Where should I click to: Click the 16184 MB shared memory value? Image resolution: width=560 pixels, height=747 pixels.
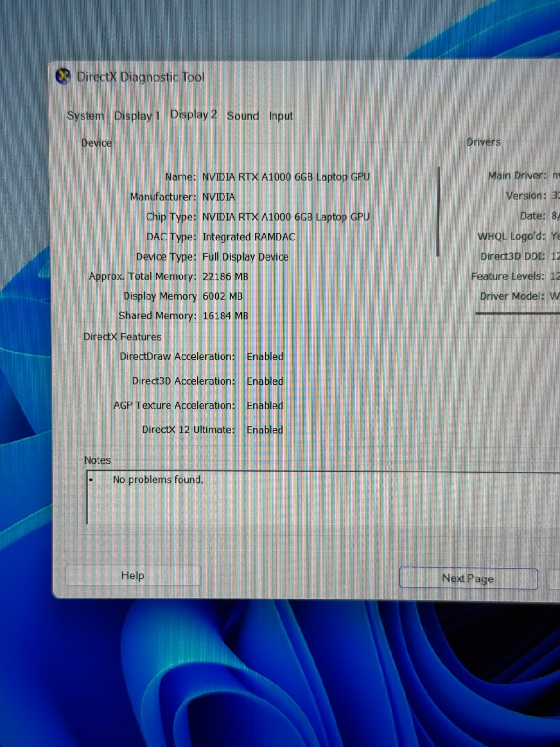click(225, 316)
